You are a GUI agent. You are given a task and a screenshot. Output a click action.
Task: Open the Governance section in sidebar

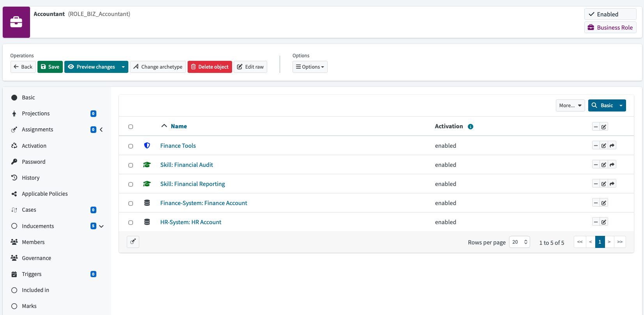pyautogui.click(x=36, y=258)
